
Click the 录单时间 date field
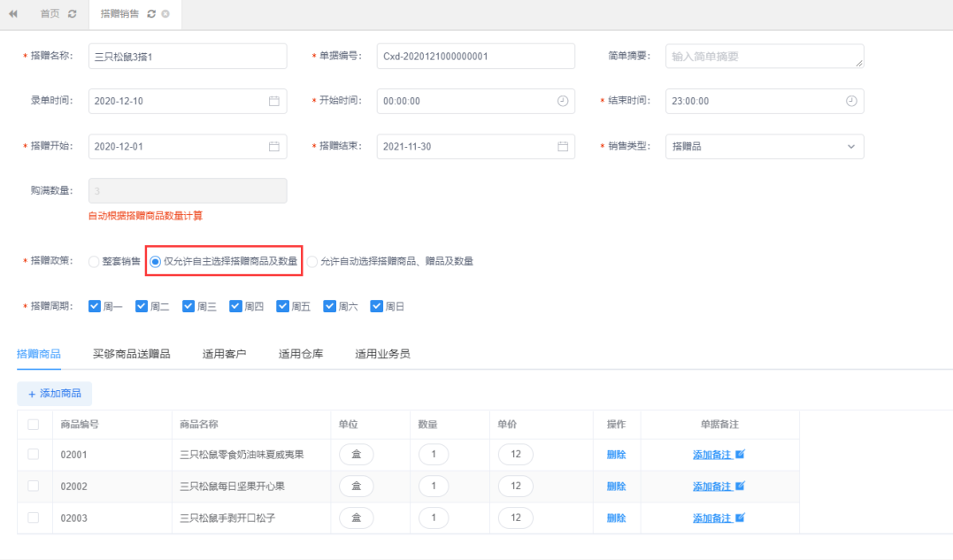click(x=188, y=101)
